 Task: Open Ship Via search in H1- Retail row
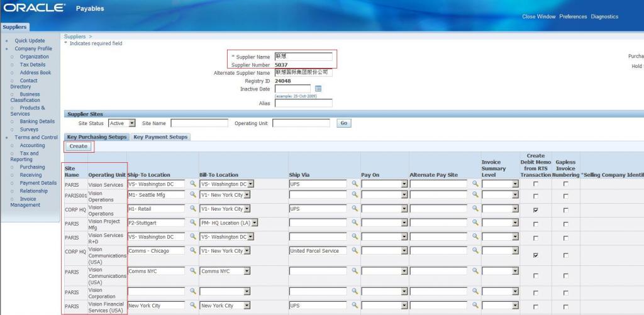pyautogui.click(x=355, y=208)
